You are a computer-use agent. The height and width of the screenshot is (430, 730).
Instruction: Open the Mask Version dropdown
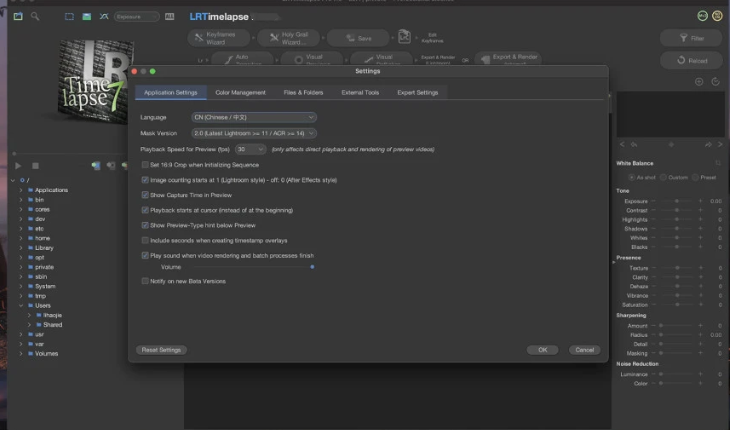pyautogui.click(x=254, y=133)
